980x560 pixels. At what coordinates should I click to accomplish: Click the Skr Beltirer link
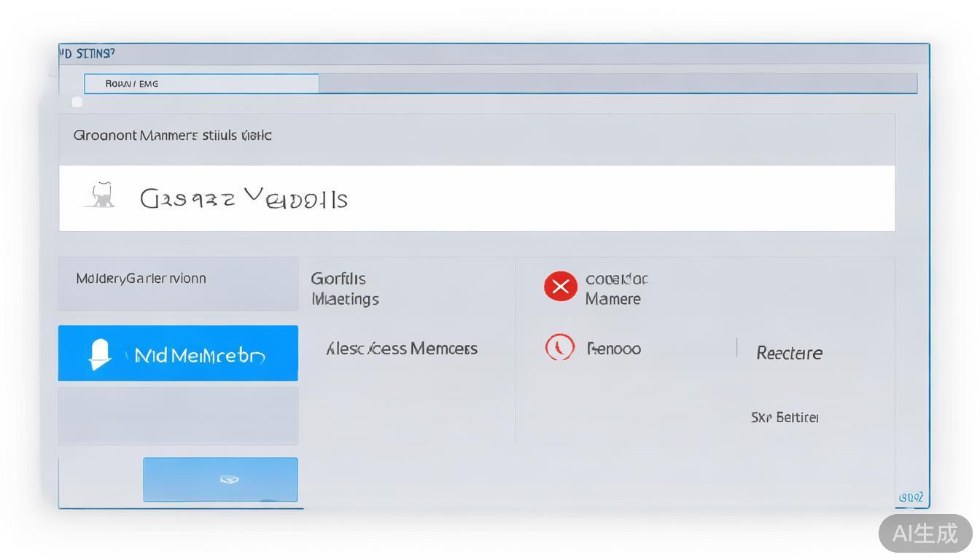785,418
